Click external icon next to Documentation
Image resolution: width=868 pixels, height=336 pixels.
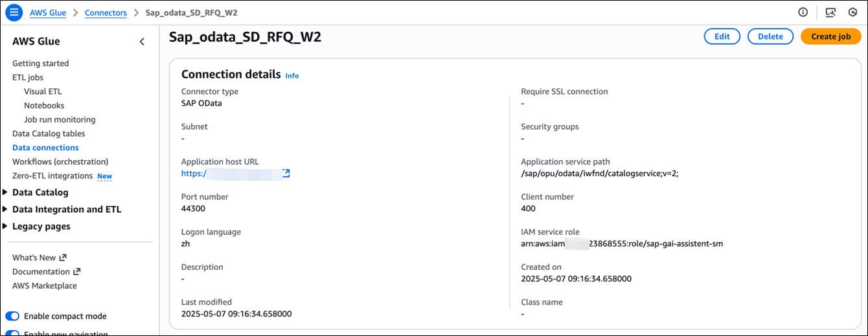pos(76,272)
